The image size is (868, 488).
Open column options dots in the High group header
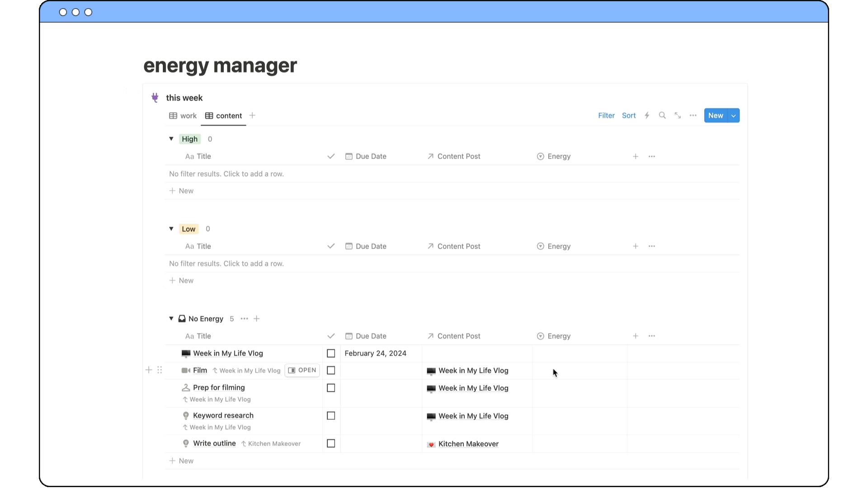pos(652,156)
